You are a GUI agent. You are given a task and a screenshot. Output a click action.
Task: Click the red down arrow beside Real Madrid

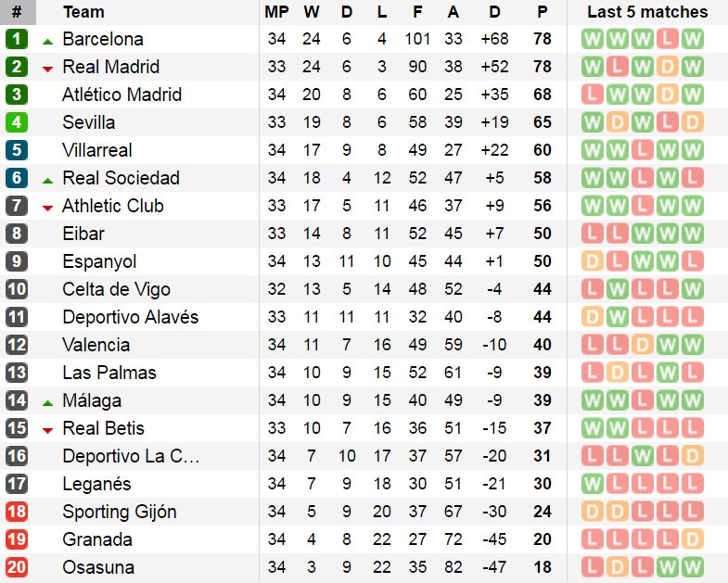(47, 69)
